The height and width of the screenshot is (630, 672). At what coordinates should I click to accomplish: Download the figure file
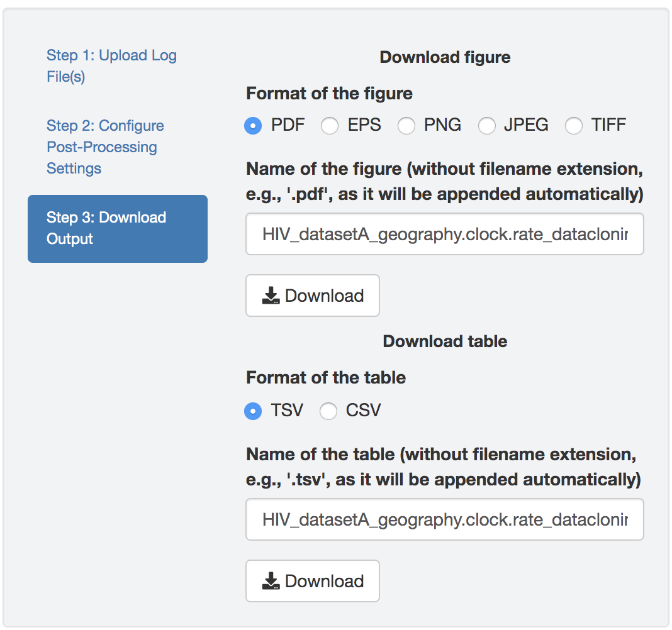(313, 295)
